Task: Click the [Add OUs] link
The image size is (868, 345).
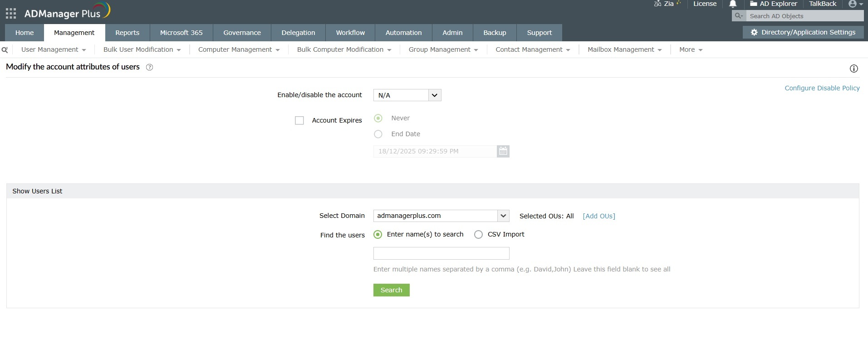Action: pyautogui.click(x=599, y=216)
